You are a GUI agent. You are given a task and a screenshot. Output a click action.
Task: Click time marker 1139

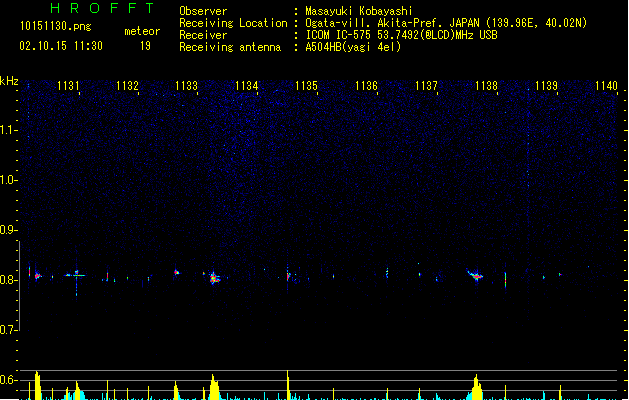(x=546, y=86)
